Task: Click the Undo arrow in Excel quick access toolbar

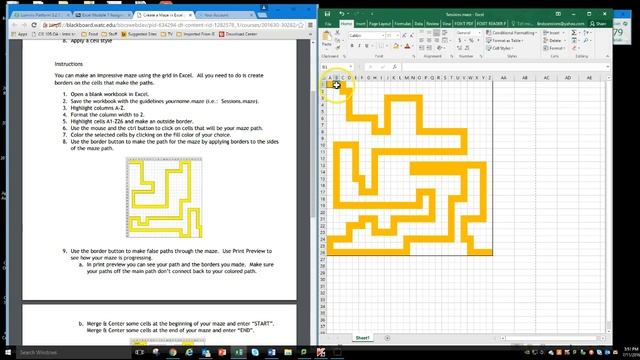Action: (x=342, y=14)
